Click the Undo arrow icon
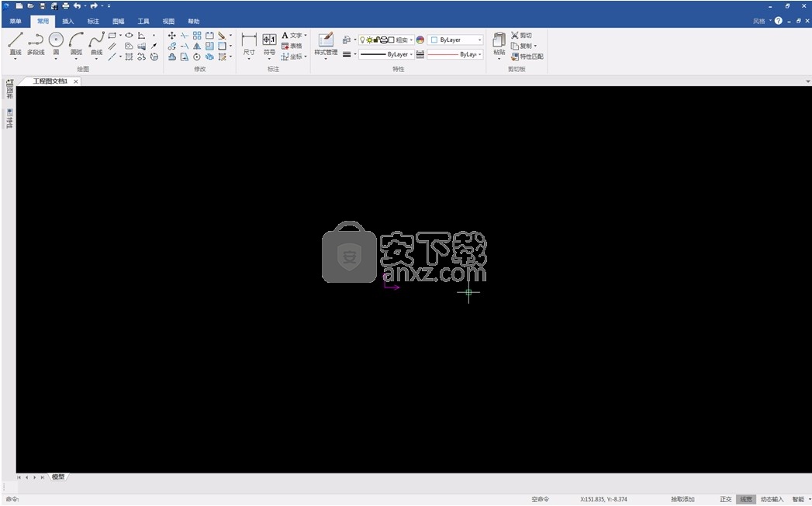Image resolution: width=812 pixels, height=506 pixels. click(x=77, y=6)
